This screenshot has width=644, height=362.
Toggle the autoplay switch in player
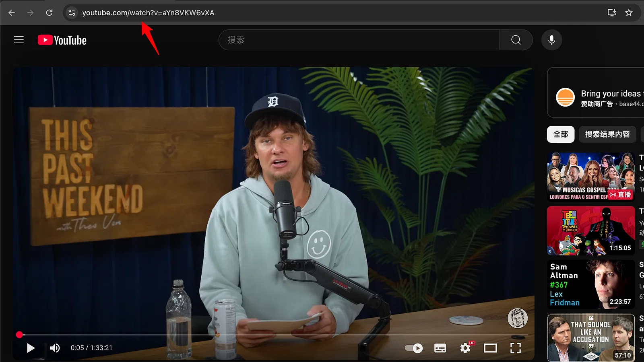pos(414,348)
